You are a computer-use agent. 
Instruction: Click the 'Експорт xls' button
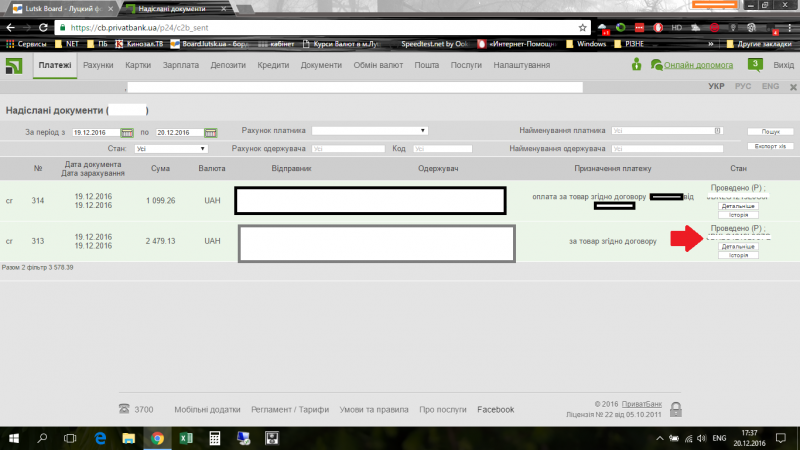point(770,146)
